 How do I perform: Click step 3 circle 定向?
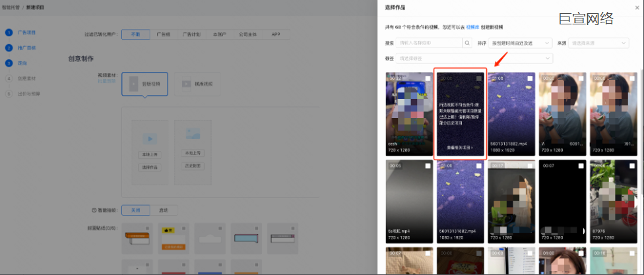(x=9, y=63)
